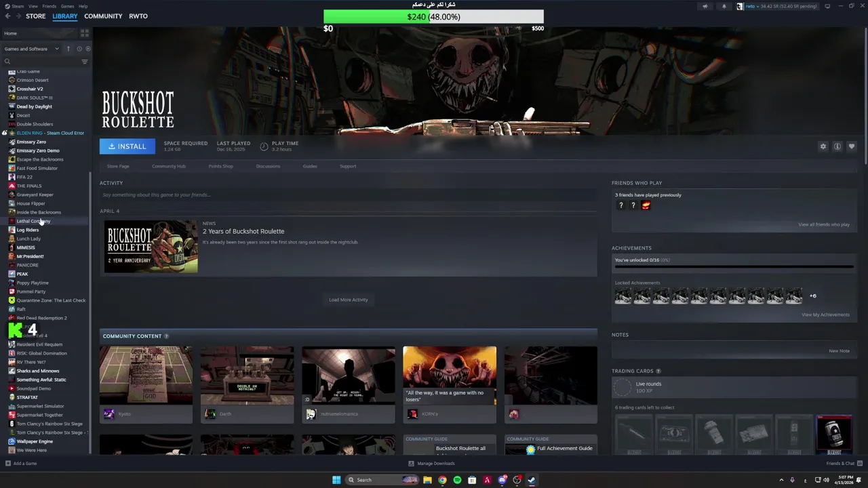Open the Friends menu
This screenshot has height=488, width=868.
(x=50, y=6)
